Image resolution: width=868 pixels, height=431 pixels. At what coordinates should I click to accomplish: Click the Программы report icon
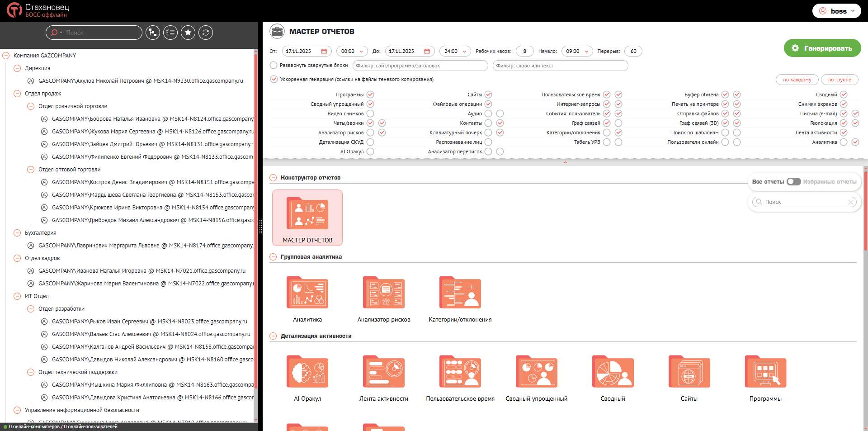(x=765, y=372)
